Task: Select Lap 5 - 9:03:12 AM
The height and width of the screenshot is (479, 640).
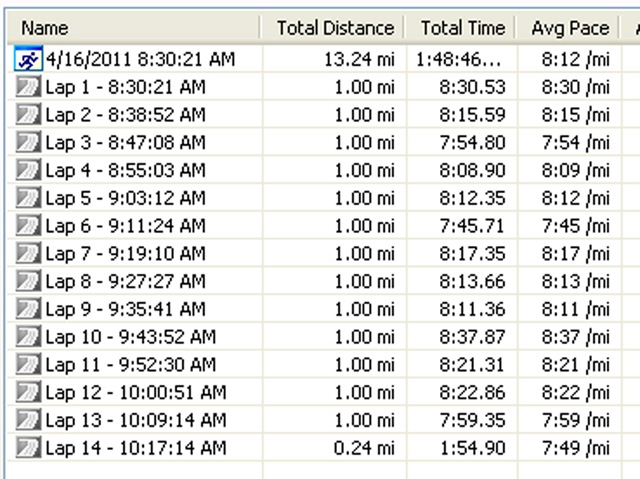Action: [x=126, y=198]
